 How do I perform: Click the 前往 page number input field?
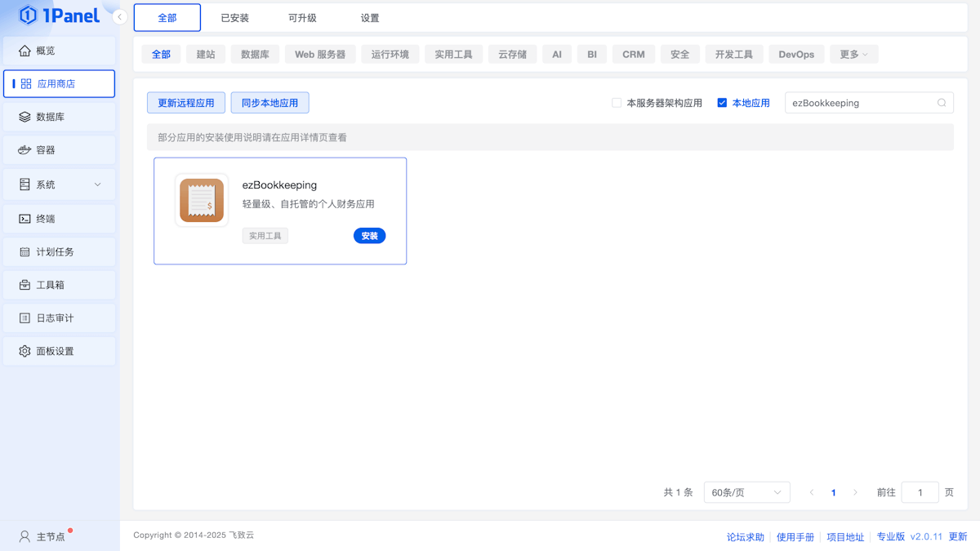(920, 492)
